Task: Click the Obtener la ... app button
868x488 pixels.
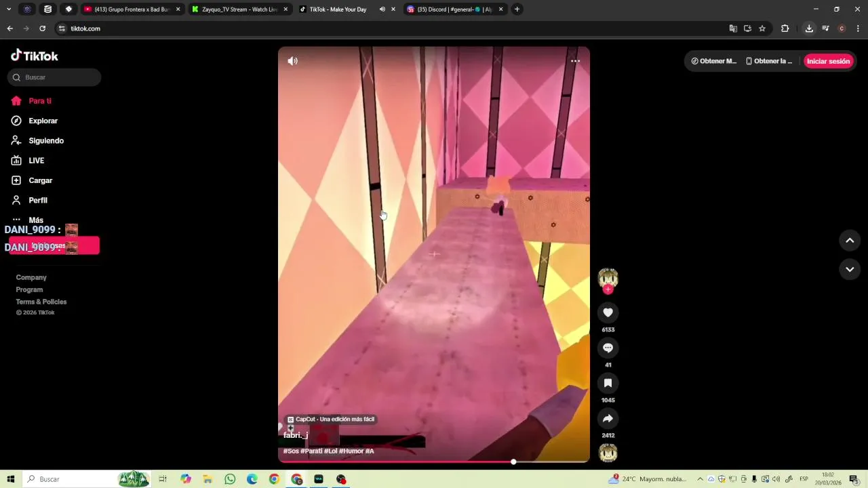Action: click(x=769, y=61)
